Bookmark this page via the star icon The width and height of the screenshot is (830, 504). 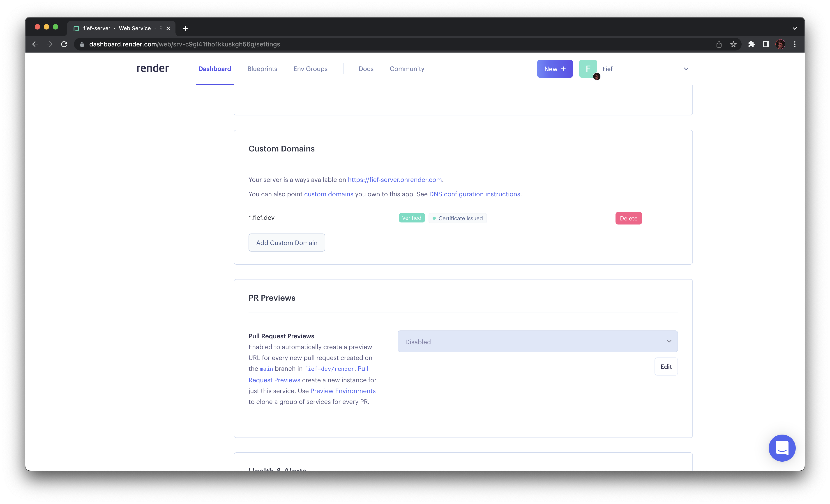click(733, 44)
